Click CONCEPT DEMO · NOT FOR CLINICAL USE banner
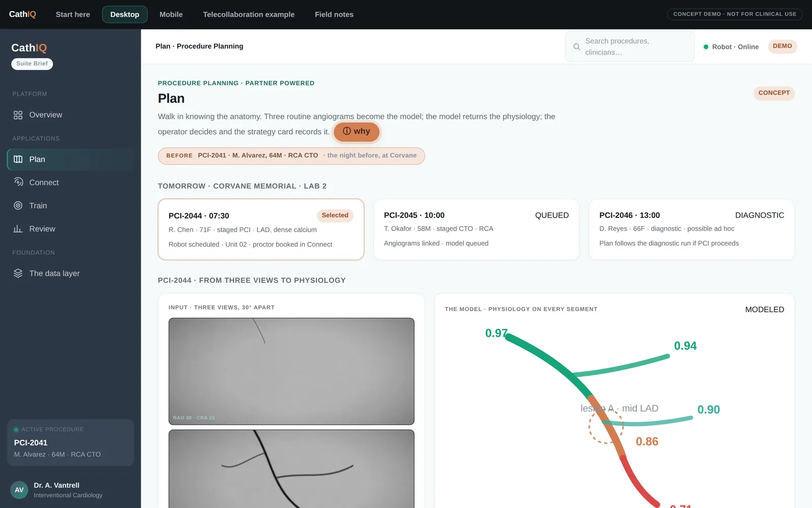812x508 pixels. click(x=735, y=14)
